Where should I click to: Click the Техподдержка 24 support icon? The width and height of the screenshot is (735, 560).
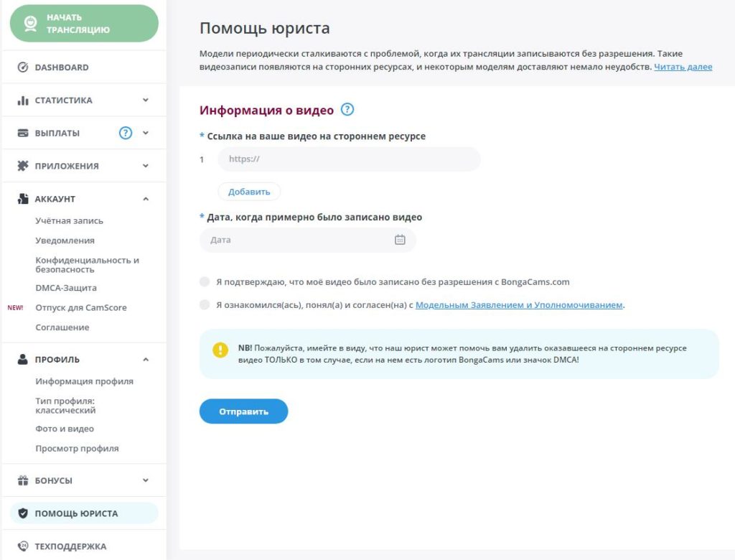22,546
